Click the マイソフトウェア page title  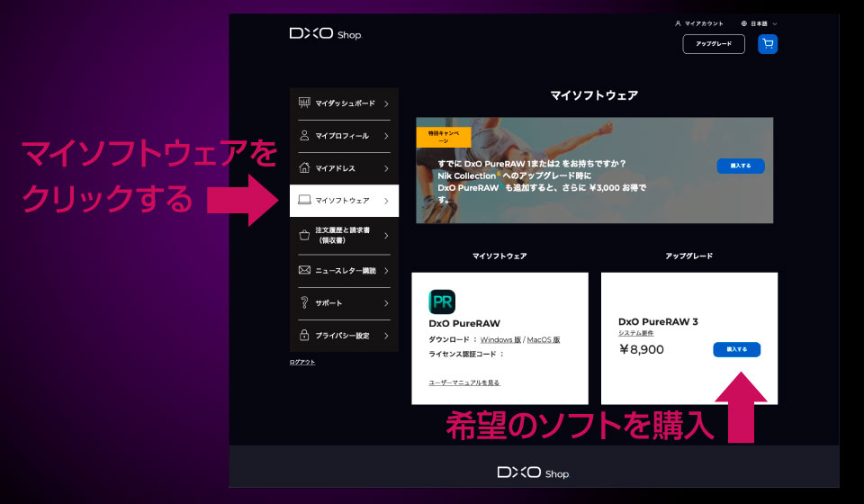point(594,95)
